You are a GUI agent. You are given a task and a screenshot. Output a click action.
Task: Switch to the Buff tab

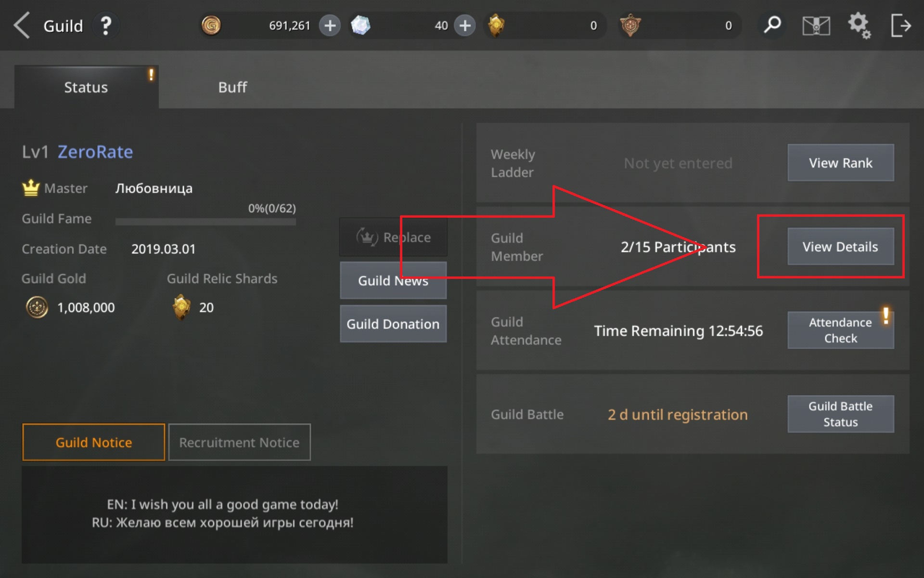point(232,87)
